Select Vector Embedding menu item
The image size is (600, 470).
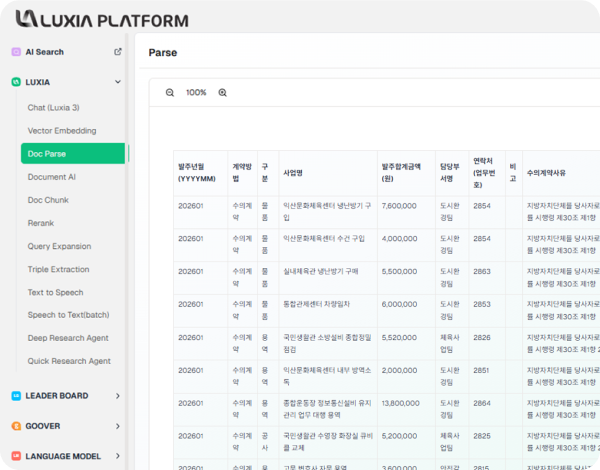click(62, 131)
